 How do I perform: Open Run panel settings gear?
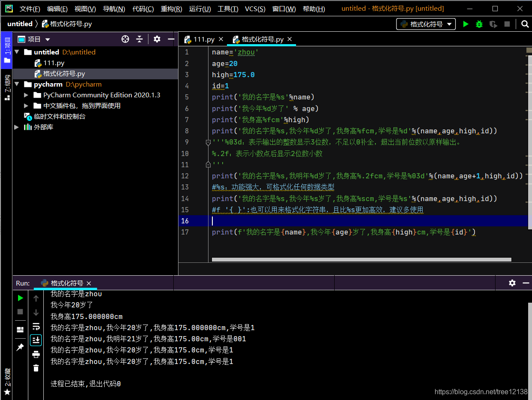point(512,283)
